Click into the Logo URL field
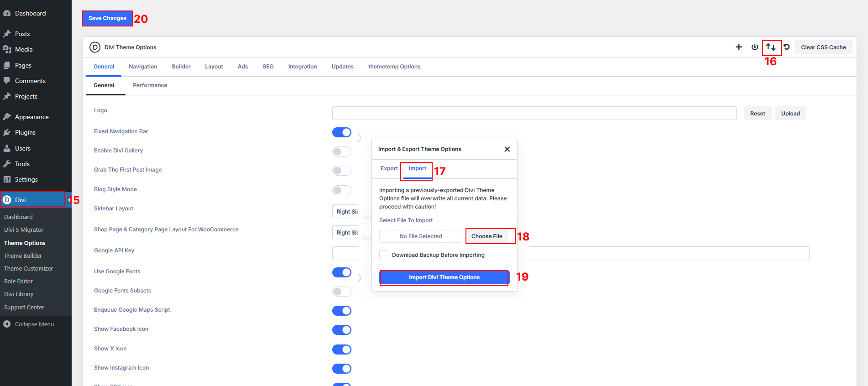868x386 pixels. click(x=534, y=113)
